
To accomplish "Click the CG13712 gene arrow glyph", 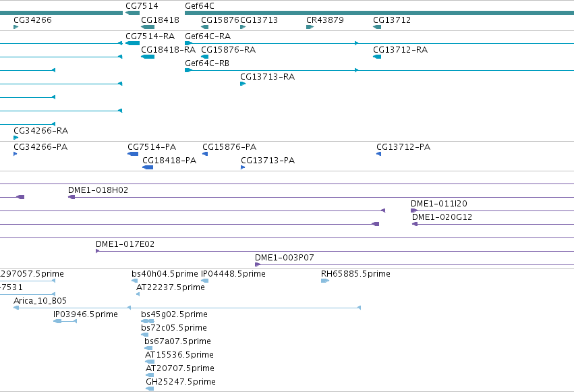I will 377,27.
